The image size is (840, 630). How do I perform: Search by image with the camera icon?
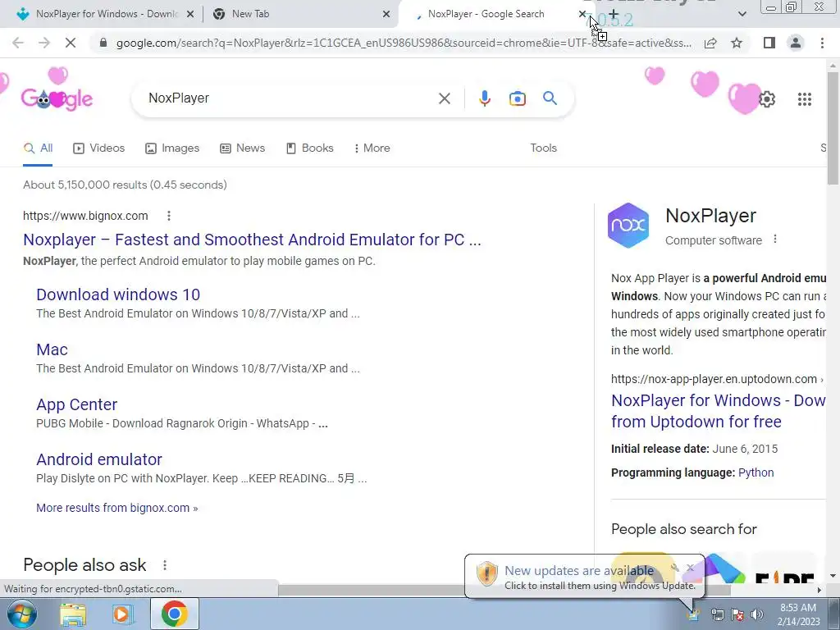point(517,98)
